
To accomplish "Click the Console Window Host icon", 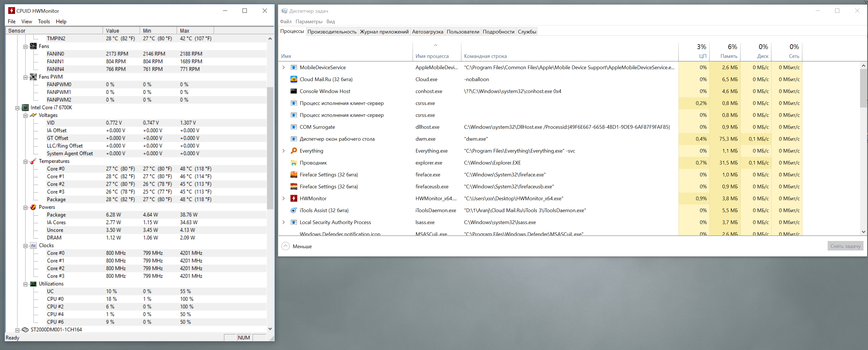I will [x=294, y=91].
